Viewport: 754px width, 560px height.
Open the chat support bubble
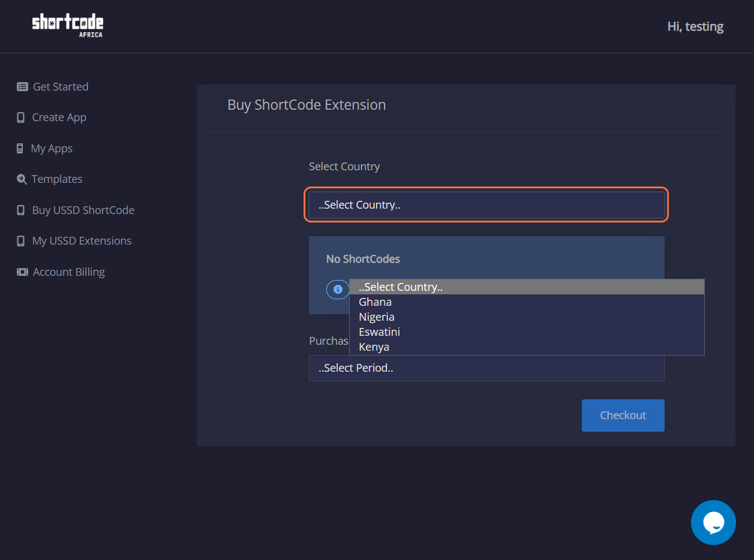click(x=713, y=522)
